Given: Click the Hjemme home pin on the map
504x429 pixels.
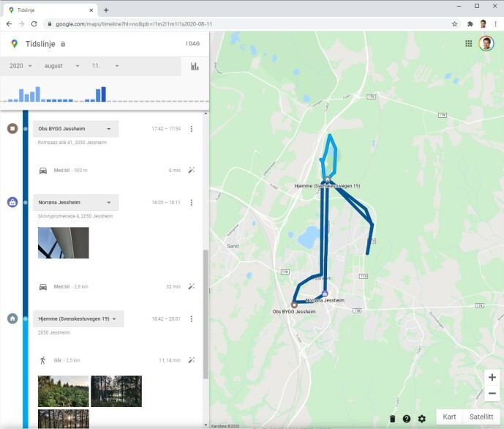Looking at the screenshot, I should [x=328, y=179].
